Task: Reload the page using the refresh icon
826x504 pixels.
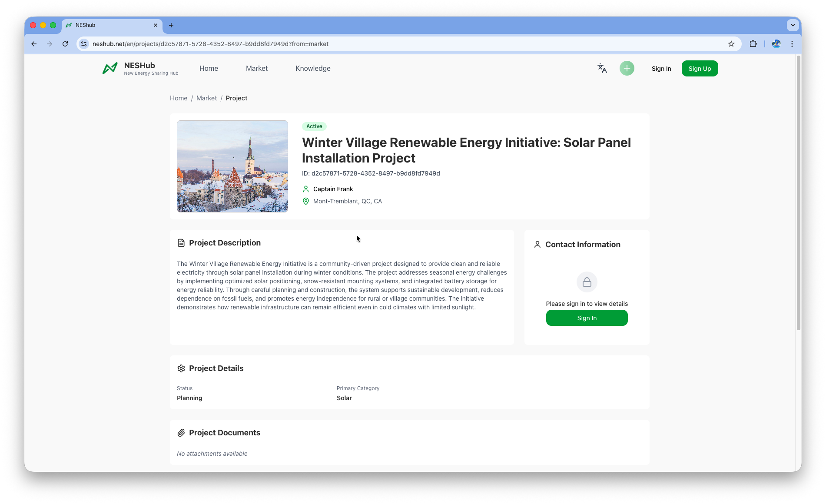Action: (x=65, y=44)
